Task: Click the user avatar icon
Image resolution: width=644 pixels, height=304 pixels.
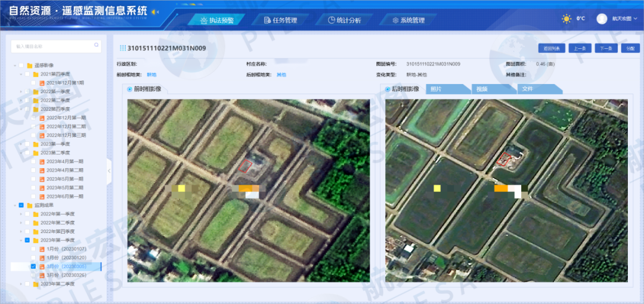Action: pyautogui.click(x=602, y=19)
